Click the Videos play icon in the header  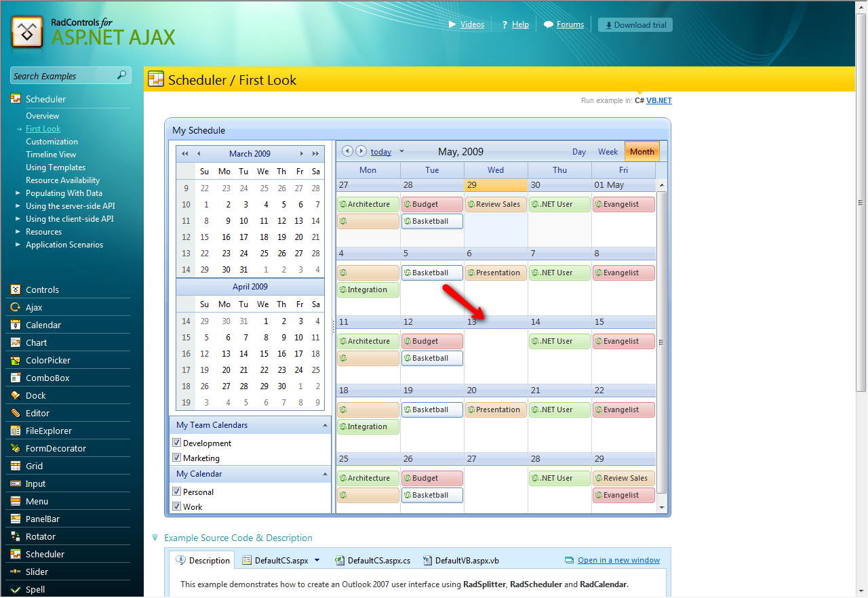[x=452, y=24]
